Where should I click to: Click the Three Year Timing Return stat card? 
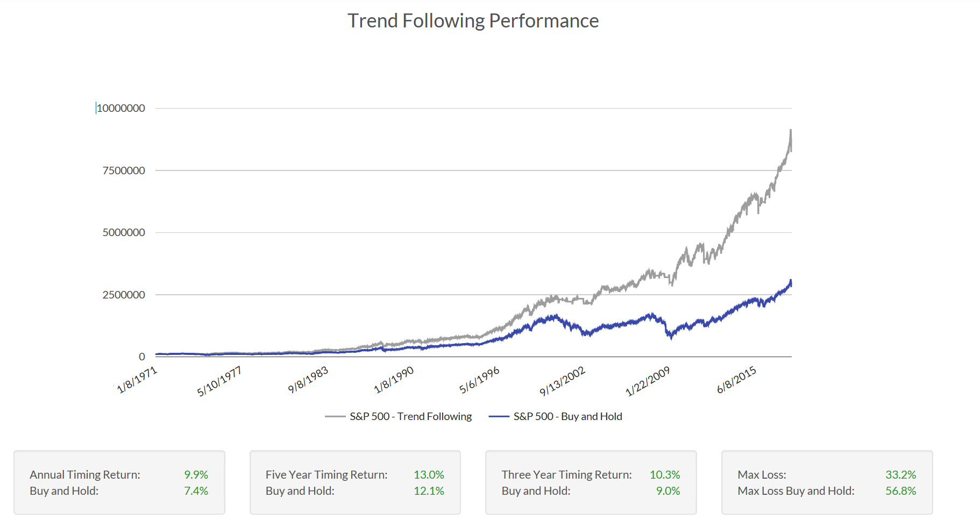click(591, 482)
